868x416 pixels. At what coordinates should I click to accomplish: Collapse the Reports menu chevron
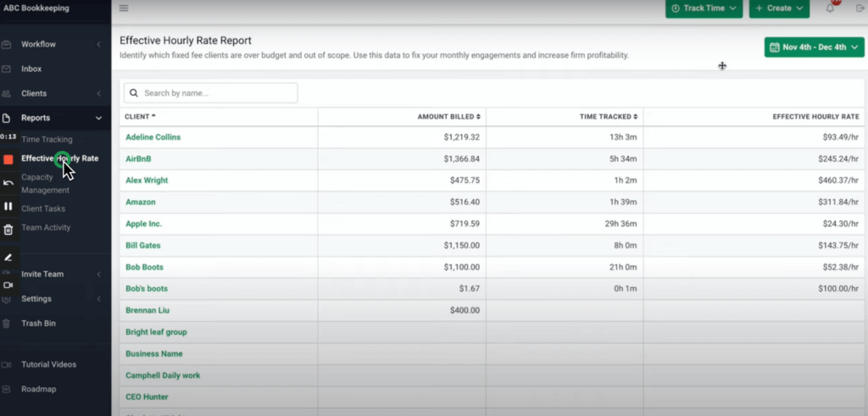pos(98,118)
